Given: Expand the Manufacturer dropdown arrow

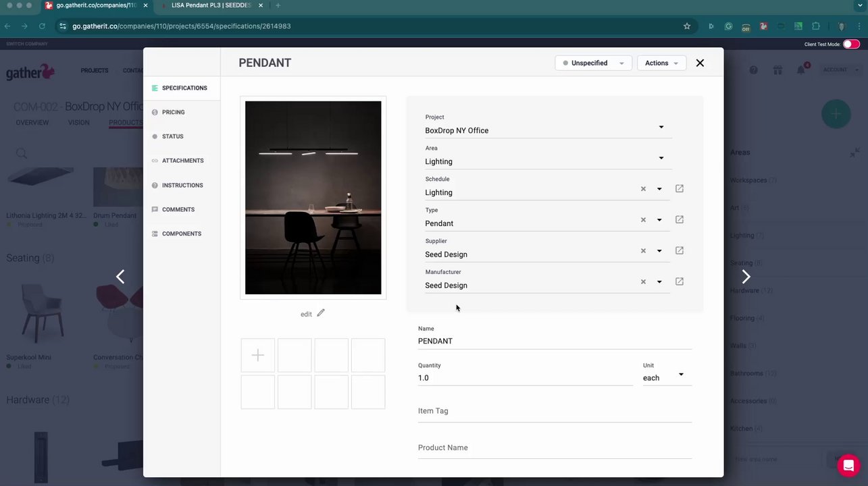Looking at the screenshot, I should point(659,282).
